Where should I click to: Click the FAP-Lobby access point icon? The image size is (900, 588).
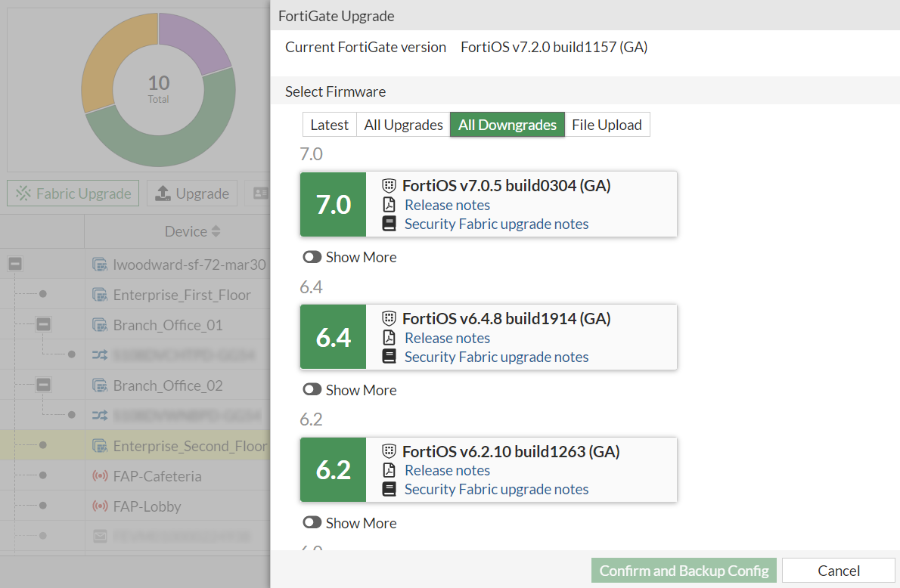pos(99,506)
